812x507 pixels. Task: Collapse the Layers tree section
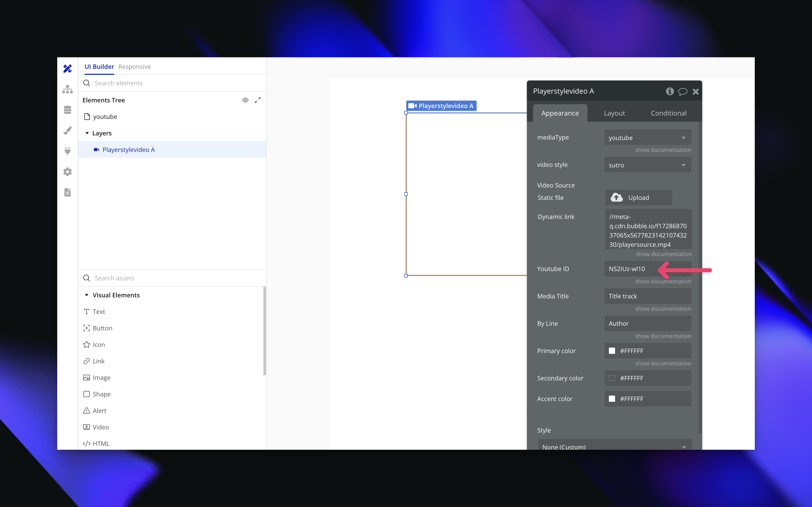click(x=87, y=133)
